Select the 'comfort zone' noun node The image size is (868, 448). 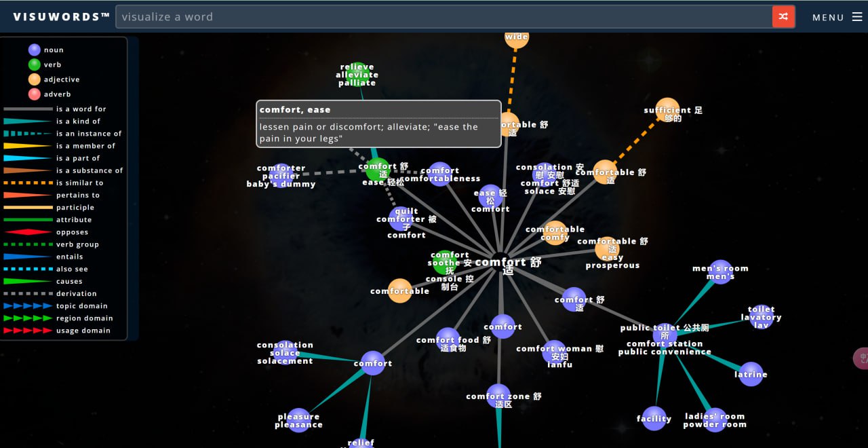coord(498,396)
